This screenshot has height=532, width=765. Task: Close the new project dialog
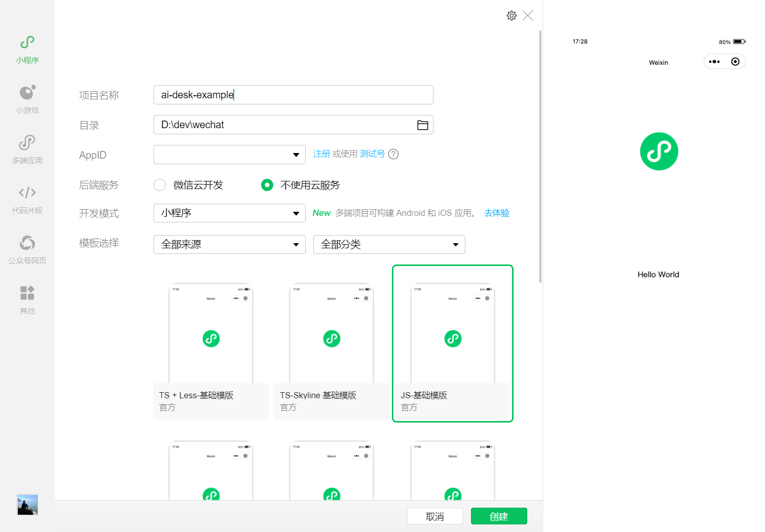pos(528,16)
